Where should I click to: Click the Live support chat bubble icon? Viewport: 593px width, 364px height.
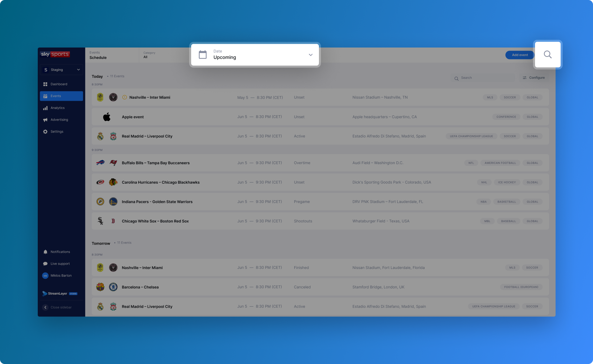tap(45, 264)
